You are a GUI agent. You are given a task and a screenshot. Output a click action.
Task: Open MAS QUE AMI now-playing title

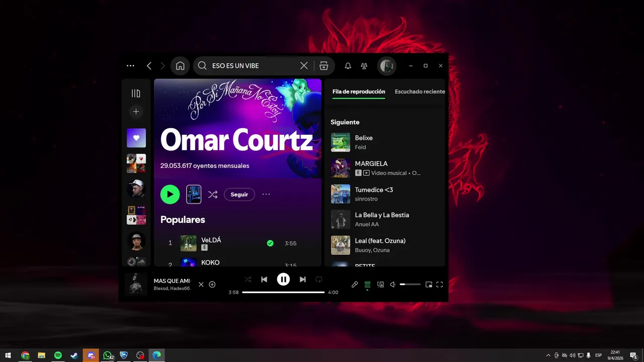[x=172, y=281]
